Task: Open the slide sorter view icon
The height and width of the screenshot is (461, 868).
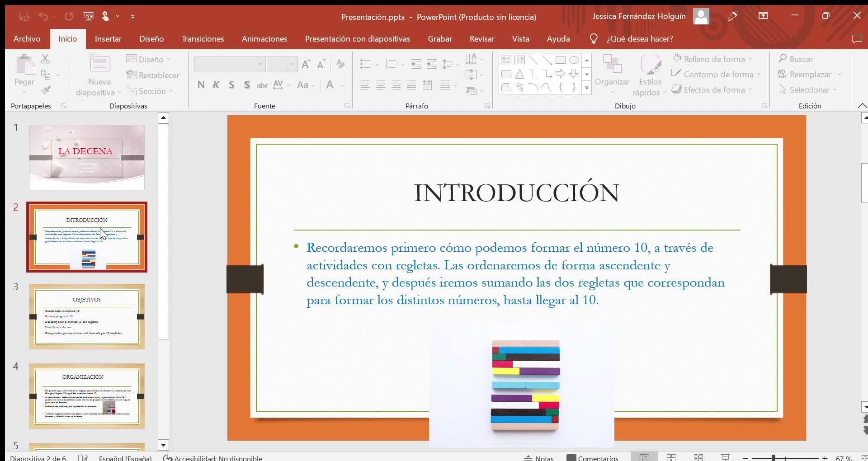Action: point(671,457)
